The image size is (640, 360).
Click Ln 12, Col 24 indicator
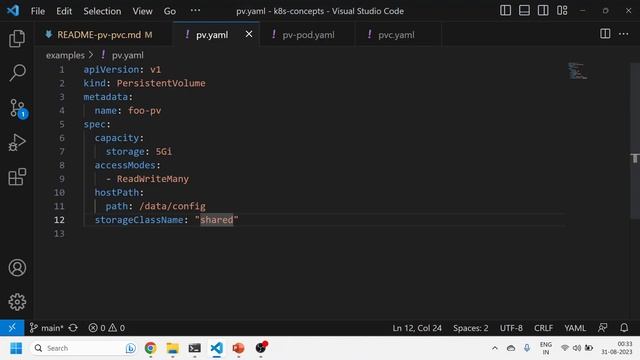(x=417, y=328)
